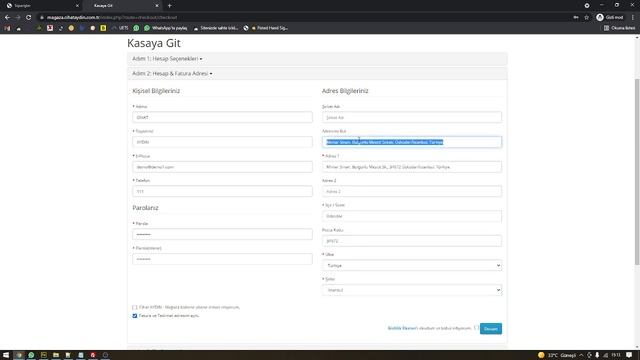Click the İlçe / Semt field

pyautogui.click(x=412, y=216)
